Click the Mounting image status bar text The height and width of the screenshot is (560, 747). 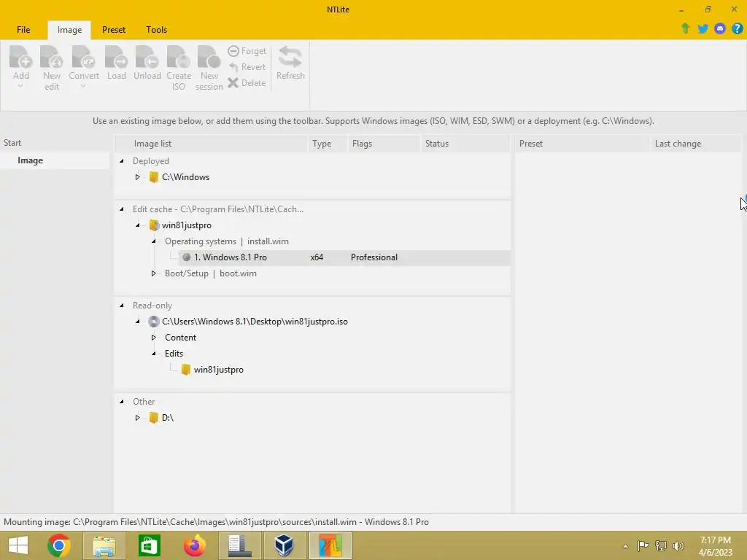click(x=216, y=522)
